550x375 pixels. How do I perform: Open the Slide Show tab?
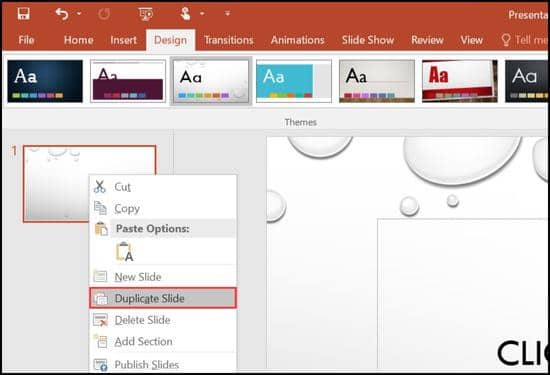pyautogui.click(x=368, y=40)
